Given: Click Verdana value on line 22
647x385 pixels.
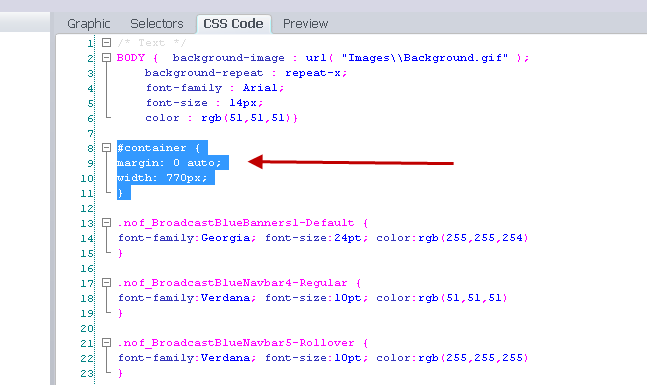Looking at the screenshot, I should pyautogui.click(x=226, y=358).
